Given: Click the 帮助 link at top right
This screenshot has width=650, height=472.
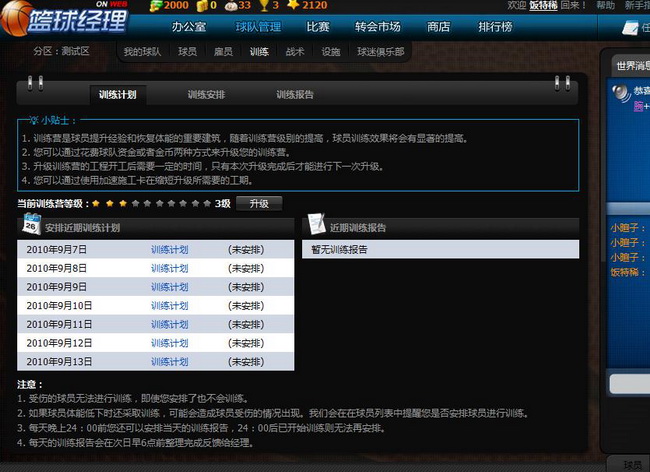Looking at the screenshot, I should [x=606, y=6].
